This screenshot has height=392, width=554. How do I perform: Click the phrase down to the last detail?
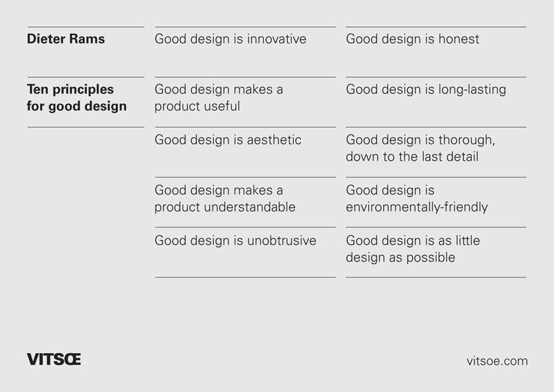point(412,157)
